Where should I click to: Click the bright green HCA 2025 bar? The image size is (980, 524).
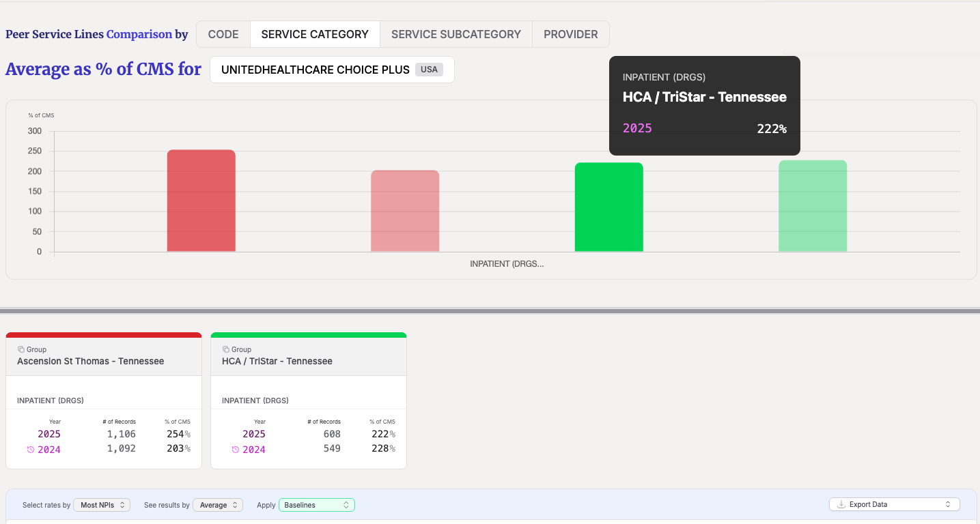608,207
